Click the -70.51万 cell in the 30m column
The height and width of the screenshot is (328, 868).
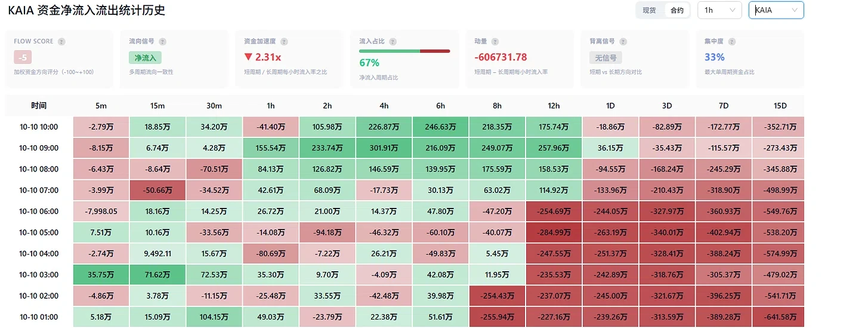tap(214, 169)
